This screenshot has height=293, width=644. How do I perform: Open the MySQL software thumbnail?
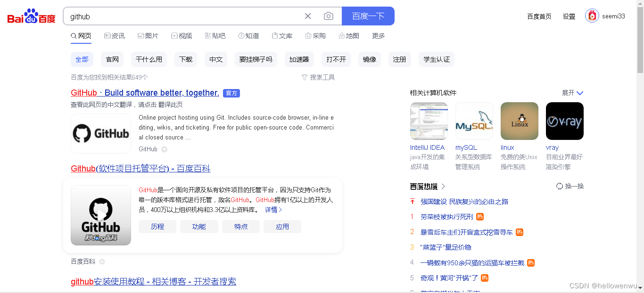(474, 121)
